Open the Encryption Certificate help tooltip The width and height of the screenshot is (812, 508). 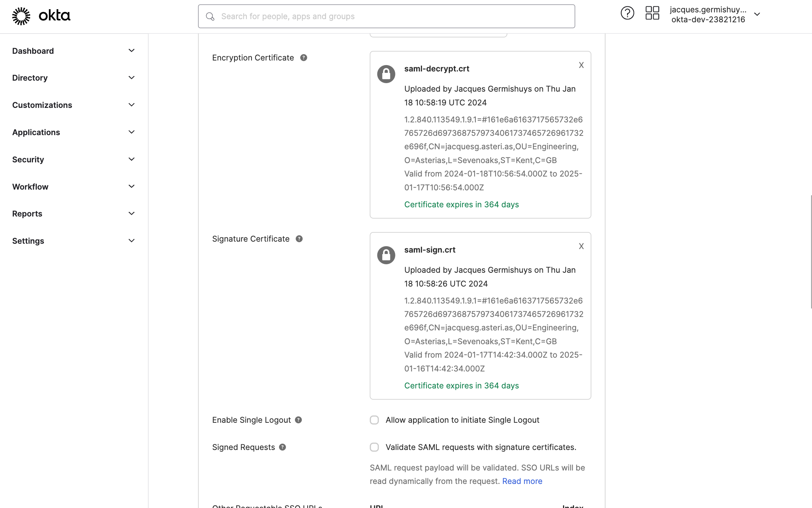pos(303,57)
